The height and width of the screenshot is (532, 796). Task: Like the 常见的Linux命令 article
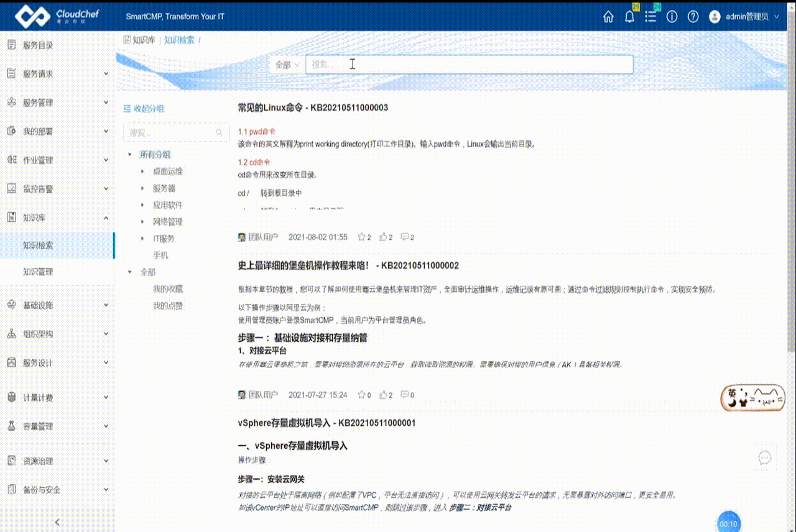(383, 237)
